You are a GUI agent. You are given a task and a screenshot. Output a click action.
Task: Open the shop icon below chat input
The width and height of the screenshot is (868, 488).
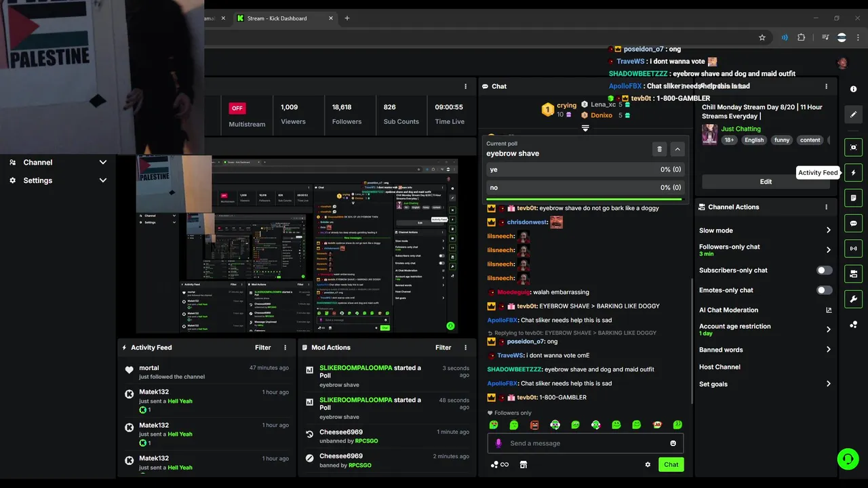tap(523, 464)
